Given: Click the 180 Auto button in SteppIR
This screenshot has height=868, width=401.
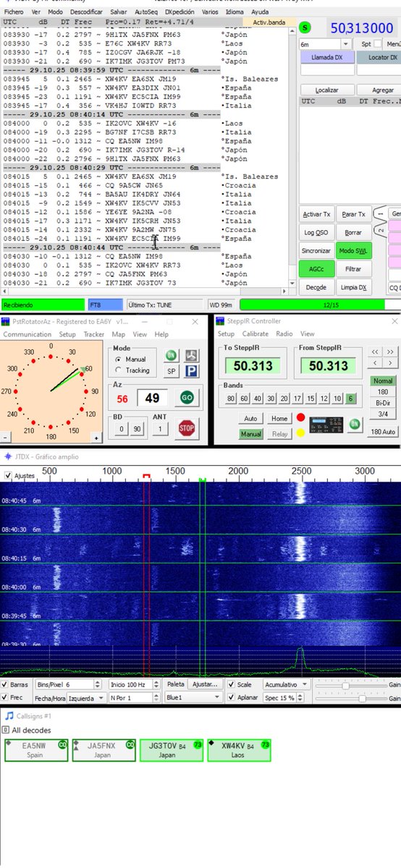Looking at the screenshot, I should (383, 432).
